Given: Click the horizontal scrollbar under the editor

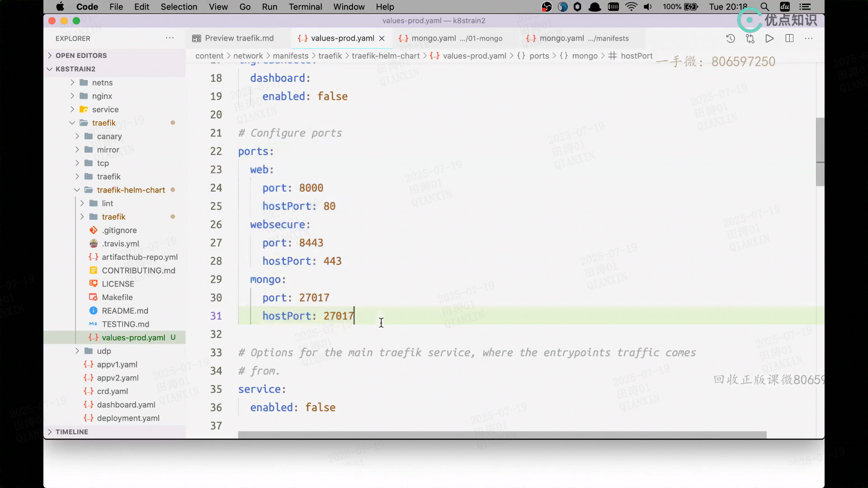Looking at the screenshot, I should coord(502,435).
